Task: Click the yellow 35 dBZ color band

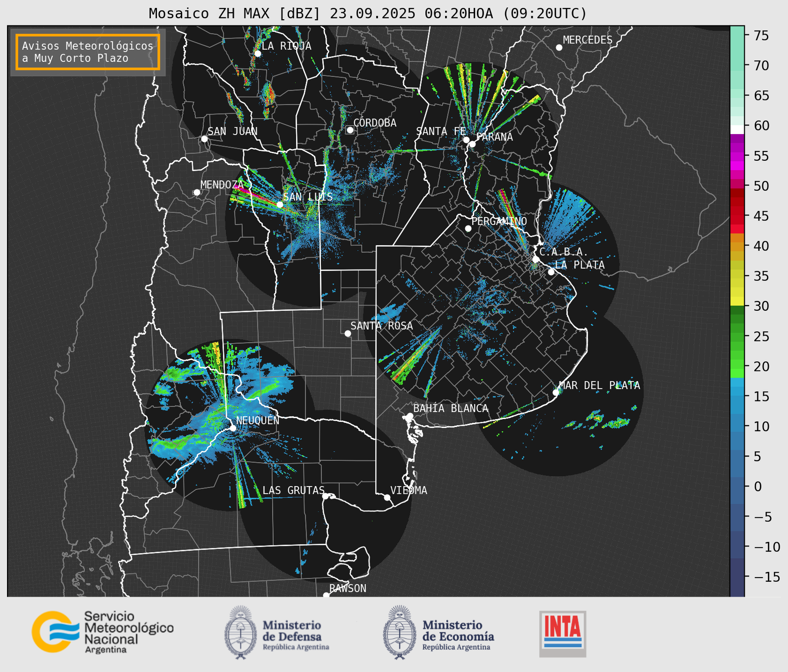Action: (x=737, y=276)
